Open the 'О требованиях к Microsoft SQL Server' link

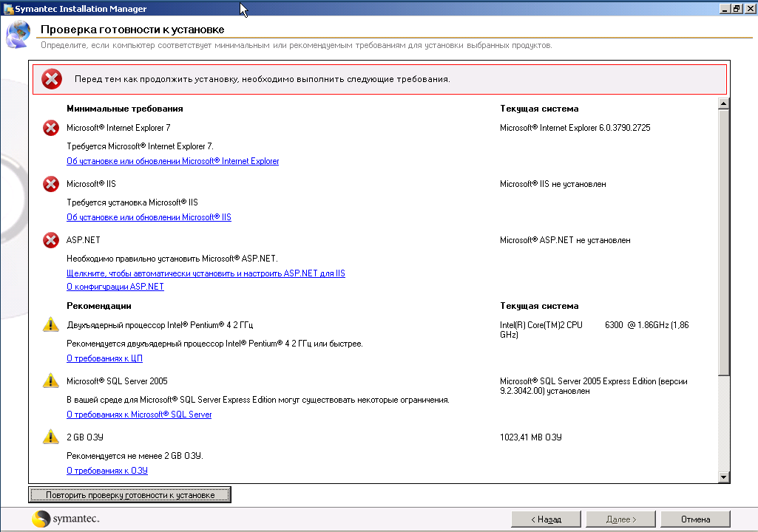coord(139,414)
